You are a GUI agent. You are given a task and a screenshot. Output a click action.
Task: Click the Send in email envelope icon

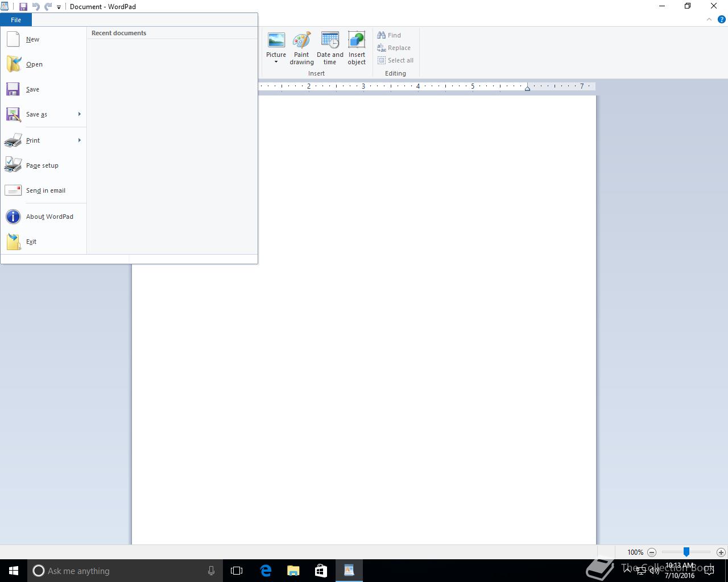(x=13, y=190)
